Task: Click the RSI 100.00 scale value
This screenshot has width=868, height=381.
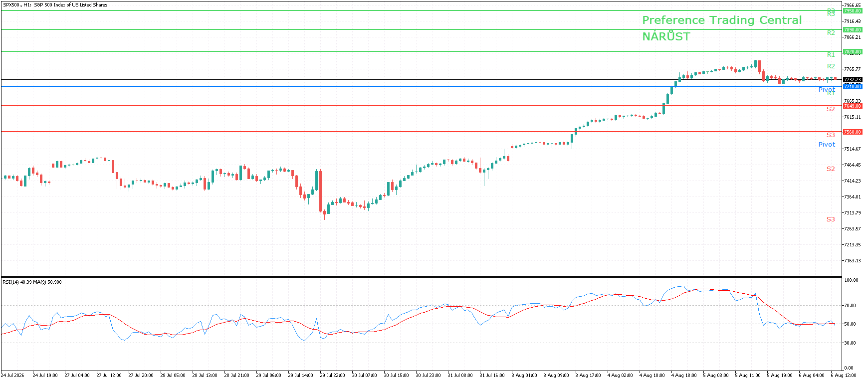Action: [851, 280]
